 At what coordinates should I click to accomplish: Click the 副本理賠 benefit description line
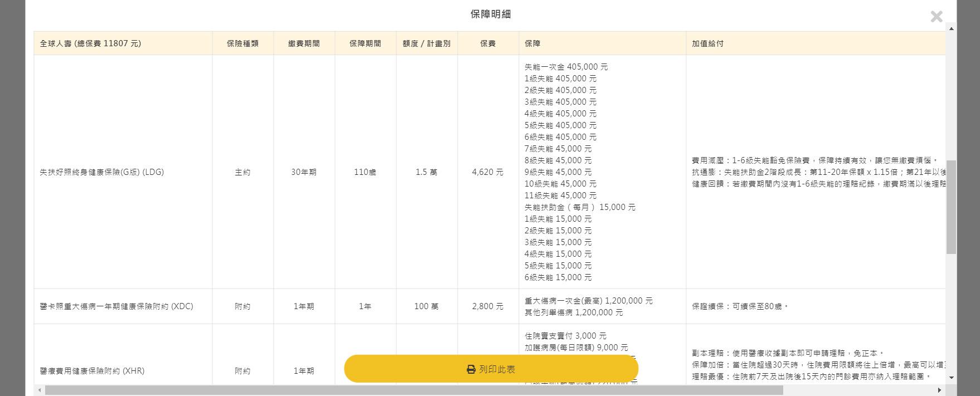pos(789,353)
